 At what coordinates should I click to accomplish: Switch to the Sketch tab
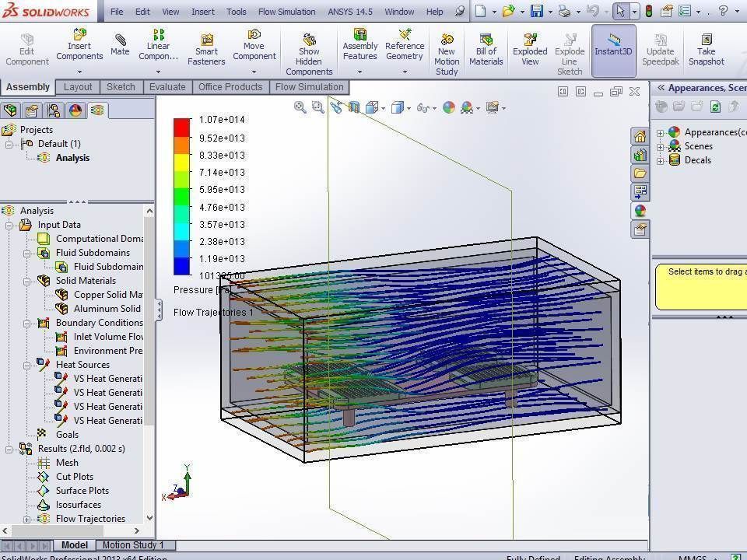coord(121,87)
